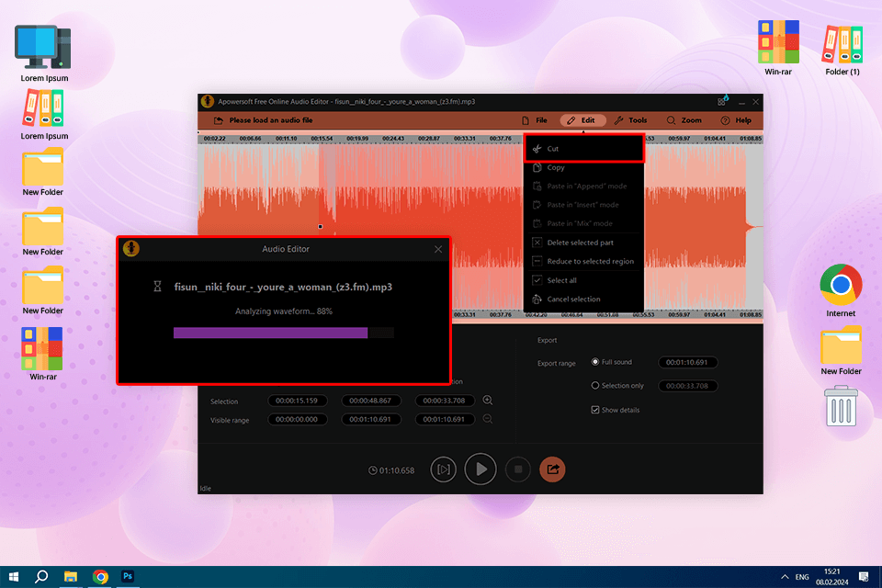Image resolution: width=882 pixels, height=588 pixels.
Task: Open the Zoom menu
Action: pyautogui.click(x=684, y=120)
